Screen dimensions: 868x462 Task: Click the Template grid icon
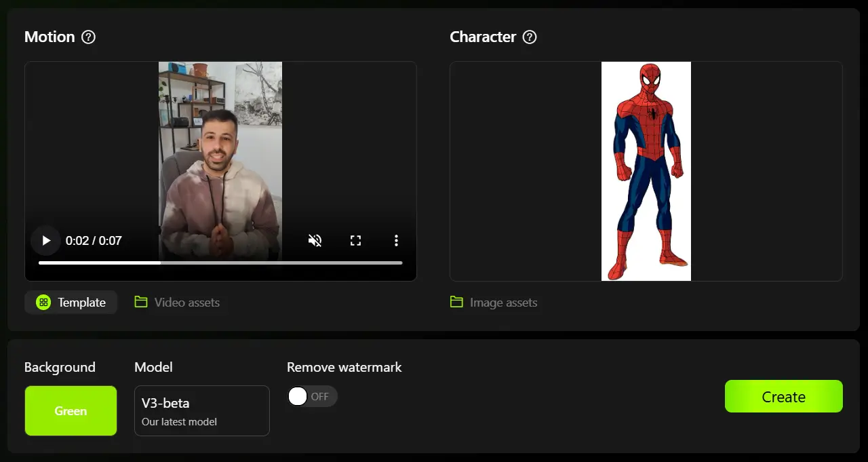click(43, 303)
